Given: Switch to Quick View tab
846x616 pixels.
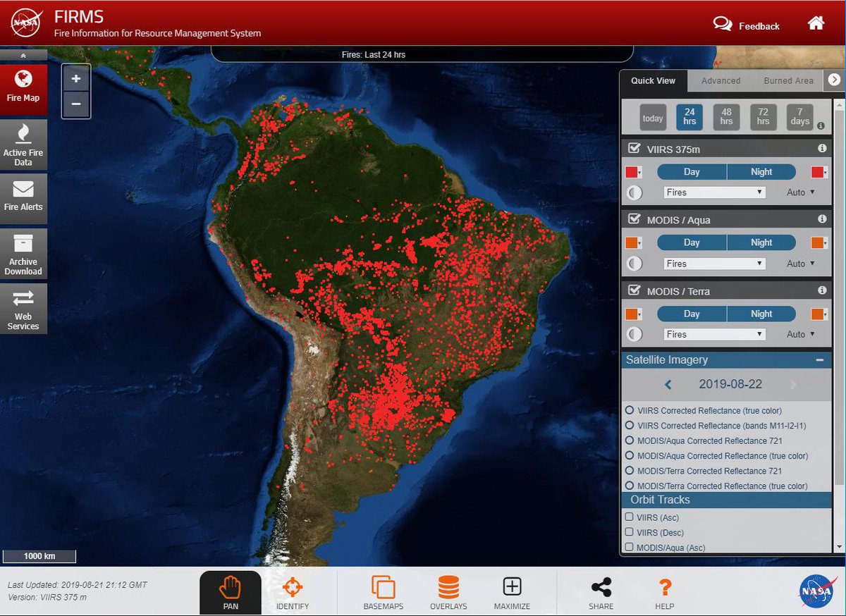Looking at the screenshot, I should (x=653, y=80).
